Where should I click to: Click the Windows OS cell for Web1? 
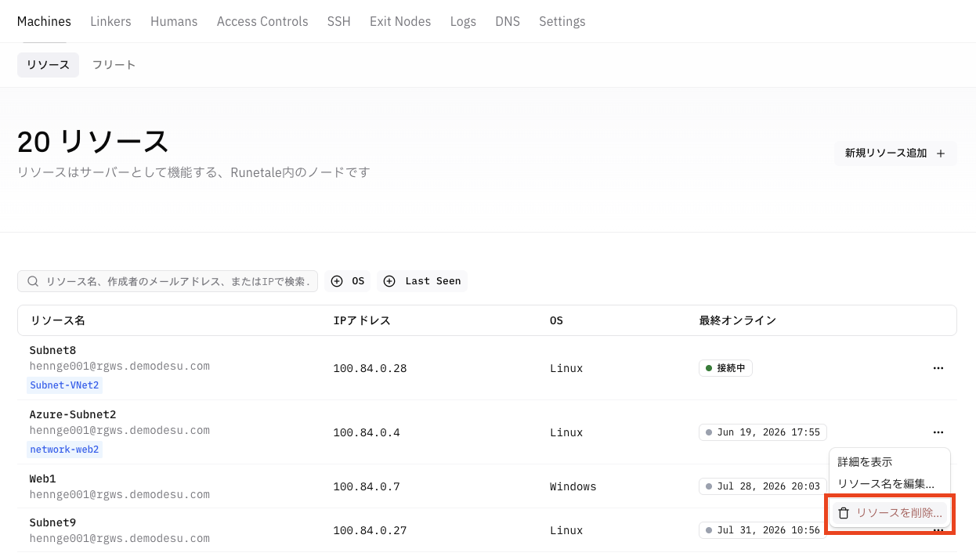(x=573, y=486)
